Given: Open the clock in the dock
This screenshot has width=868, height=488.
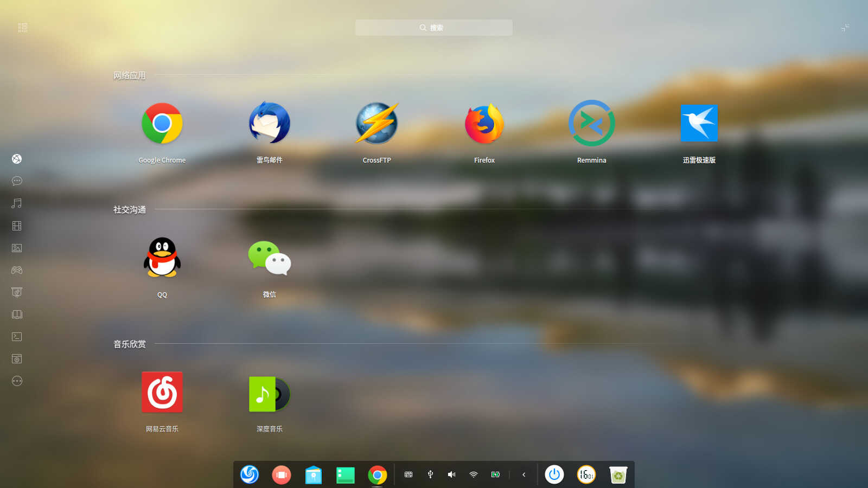Looking at the screenshot, I should tap(586, 474).
